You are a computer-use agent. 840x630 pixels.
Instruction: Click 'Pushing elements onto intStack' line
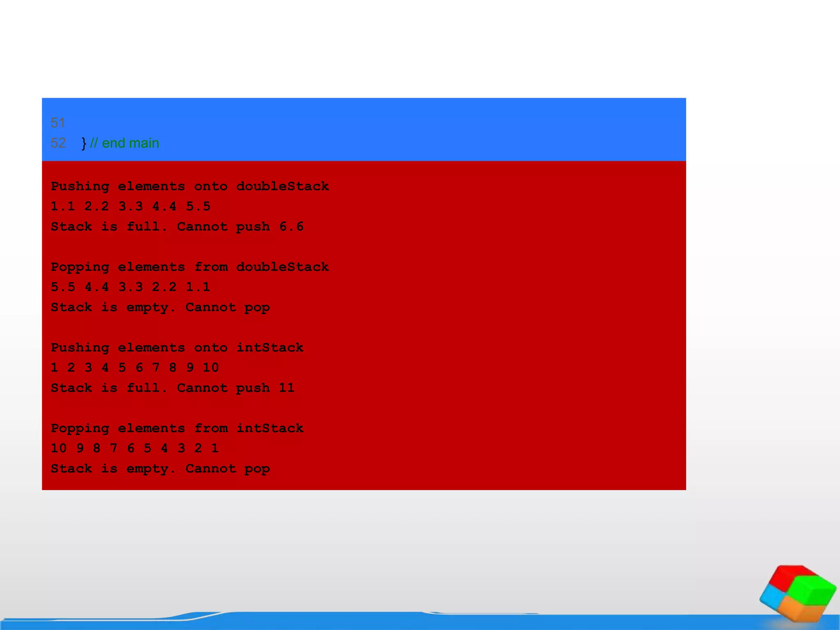click(x=177, y=348)
